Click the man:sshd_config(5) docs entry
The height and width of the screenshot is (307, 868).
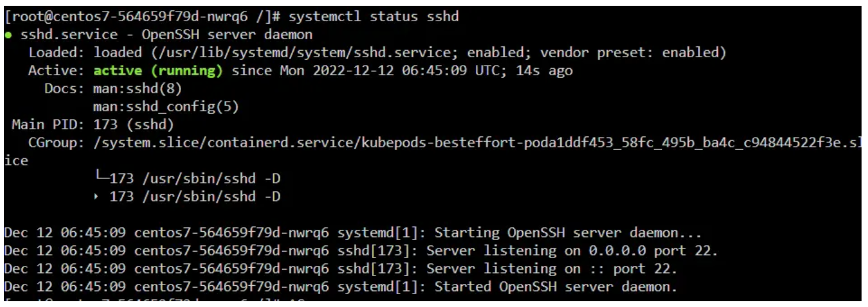click(166, 107)
